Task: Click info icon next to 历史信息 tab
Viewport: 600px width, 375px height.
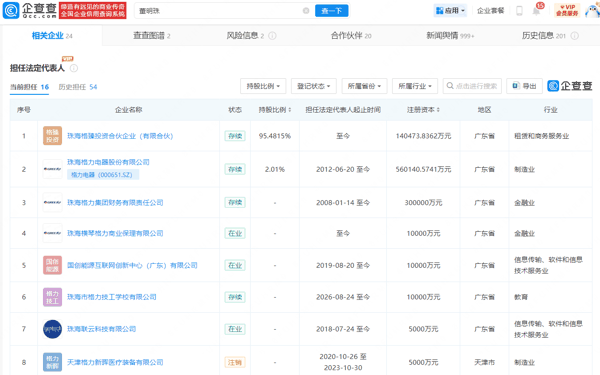Action: [x=574, y=36]
